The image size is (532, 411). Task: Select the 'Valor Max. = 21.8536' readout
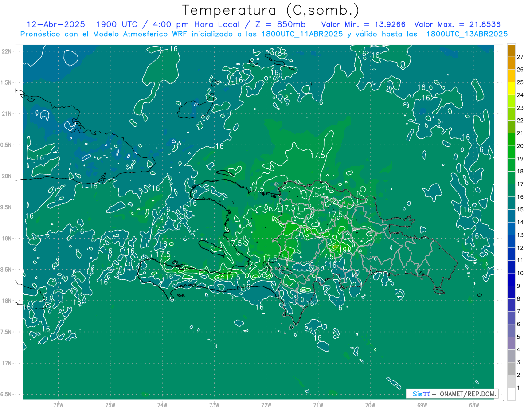[457, 24]
